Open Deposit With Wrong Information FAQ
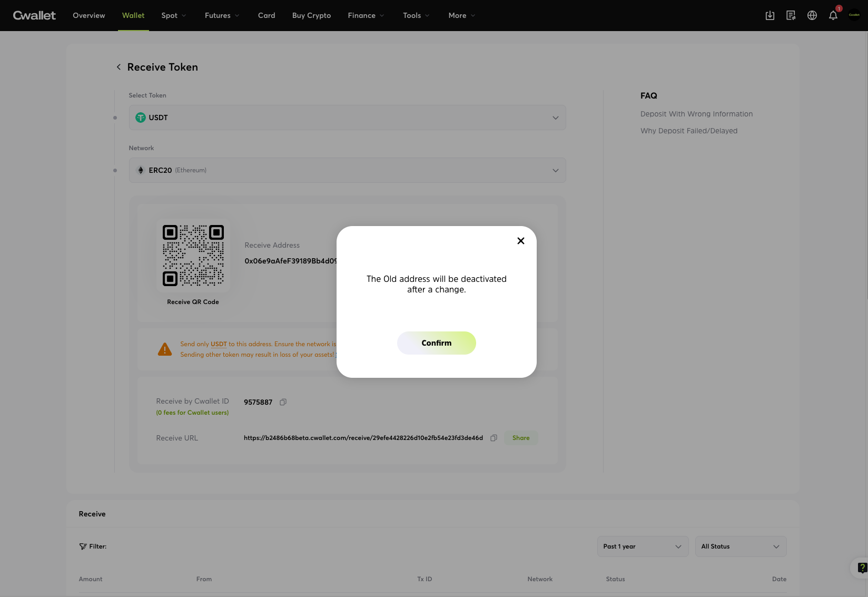This screenshot has height=597, width=868. tap(696, 114)
